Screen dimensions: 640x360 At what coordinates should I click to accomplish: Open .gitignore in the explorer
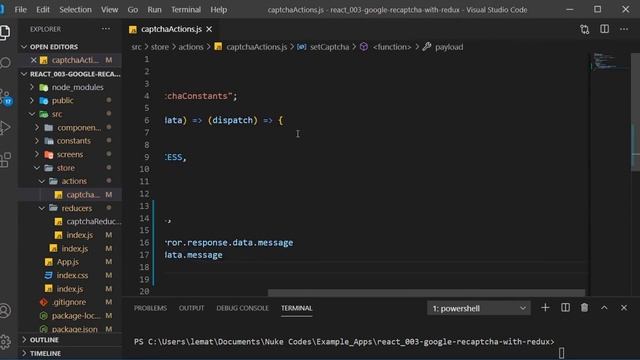[69, 302]
